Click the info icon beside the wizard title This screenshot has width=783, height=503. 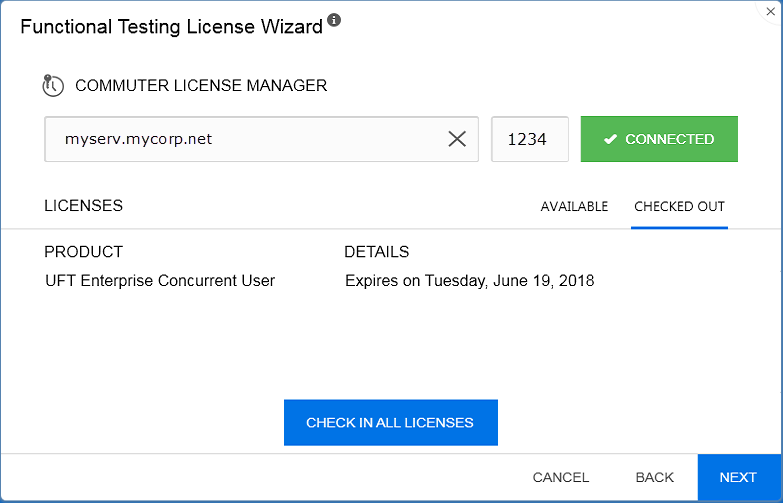click(x=334, y=20)
